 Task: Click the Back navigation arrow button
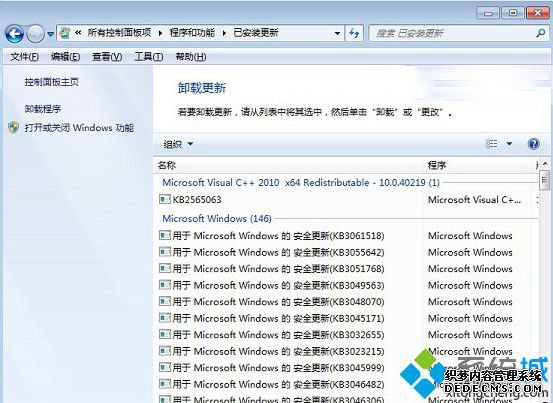[14, 34]
